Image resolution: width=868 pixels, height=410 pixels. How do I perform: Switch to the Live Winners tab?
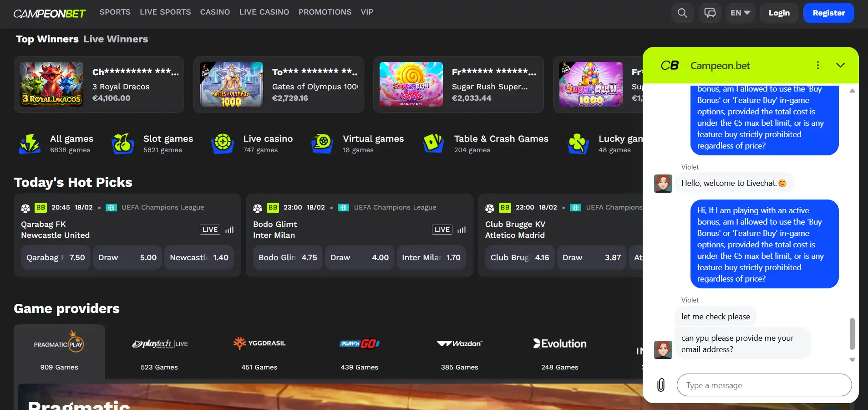tap(116, 39)
